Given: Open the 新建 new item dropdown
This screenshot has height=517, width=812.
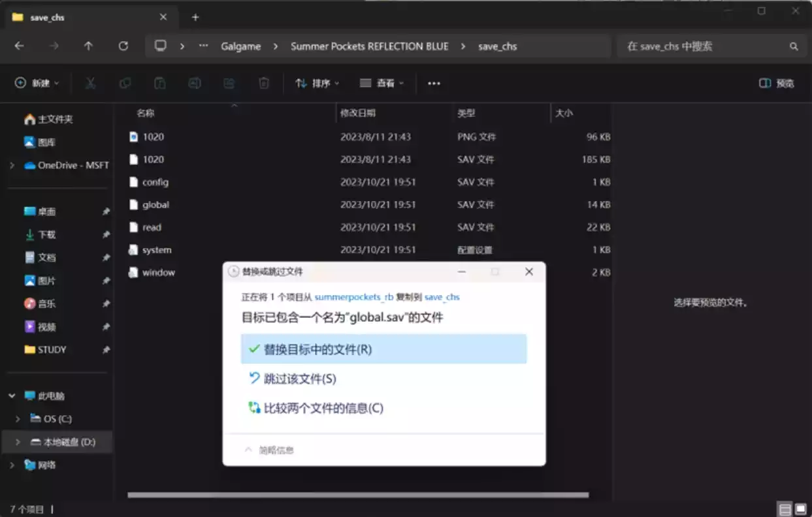Looking at the screenshot, I should [36, 83].
